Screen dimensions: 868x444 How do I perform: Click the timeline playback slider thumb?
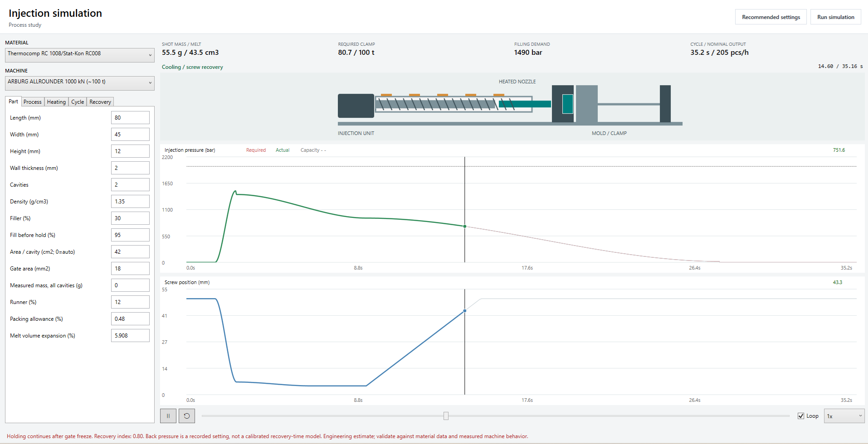(x=446, y=416)
